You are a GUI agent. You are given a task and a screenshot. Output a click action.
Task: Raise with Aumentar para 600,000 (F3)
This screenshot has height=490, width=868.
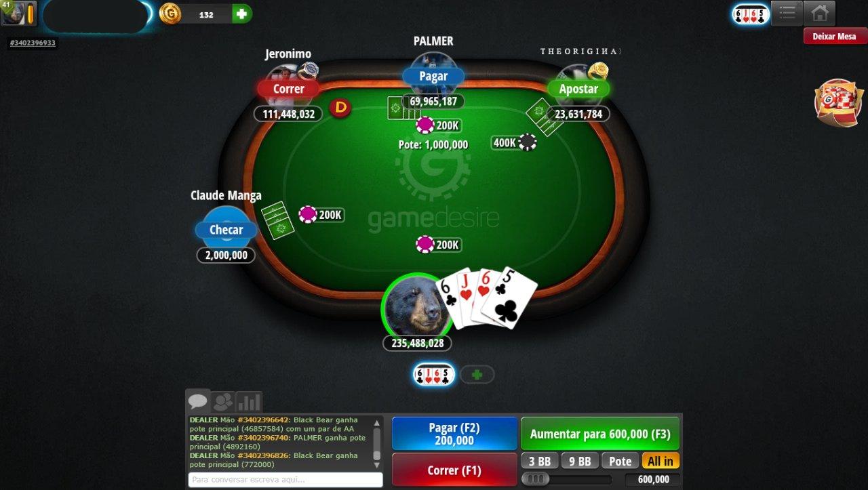tap(600, 434)
